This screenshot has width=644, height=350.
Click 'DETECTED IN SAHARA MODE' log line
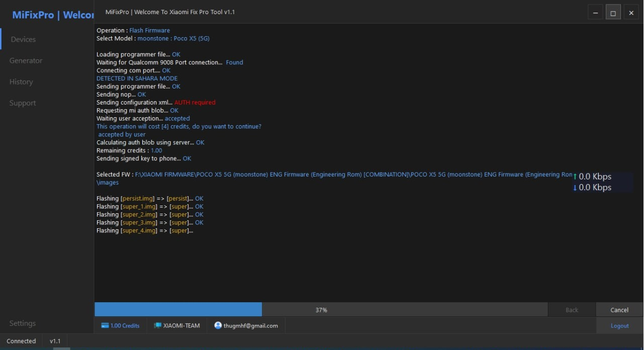[137, 78]
